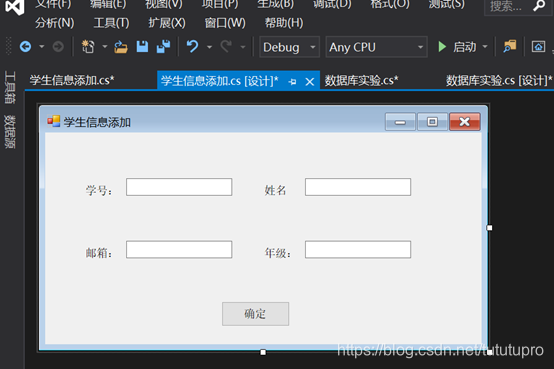Screen dimensions: 554x369
Task: Click the 确定 button on the form
Action: click(x=255, y=314)
